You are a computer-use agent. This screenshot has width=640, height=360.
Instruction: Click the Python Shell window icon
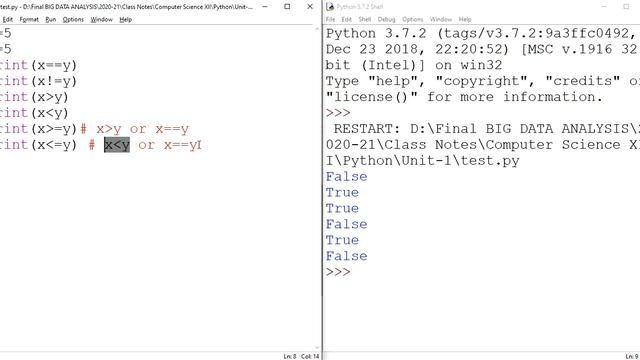click(330, 7)
